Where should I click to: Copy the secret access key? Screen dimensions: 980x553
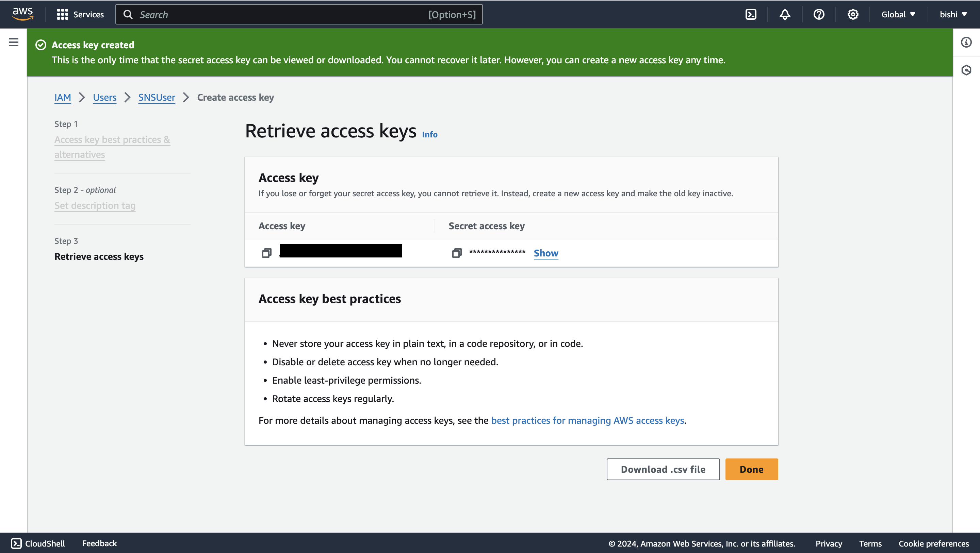tap(457, 253)
